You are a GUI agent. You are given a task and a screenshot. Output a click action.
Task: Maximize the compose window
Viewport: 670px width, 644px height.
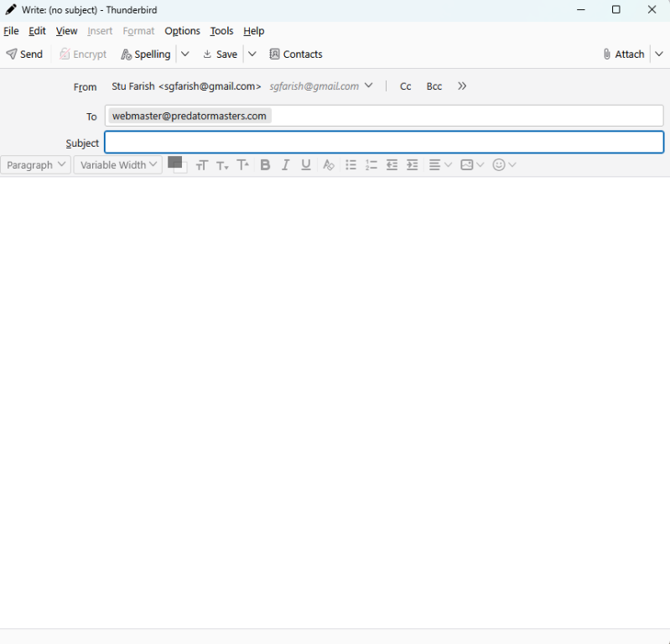[615, 9]
